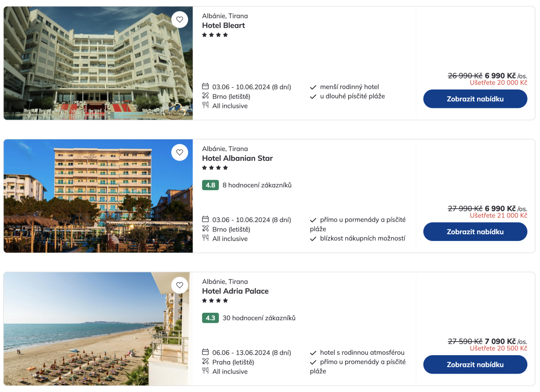The width and height of the screenshot is (540, 392).
Task: Save Hotel Adria Palace to favorites
Action: (x=180, y=285)
